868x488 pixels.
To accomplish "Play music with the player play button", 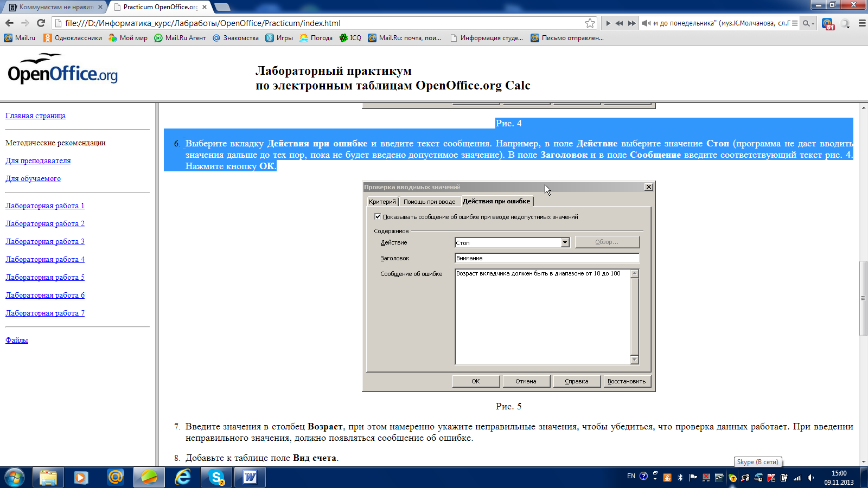I will coord(608,23).
